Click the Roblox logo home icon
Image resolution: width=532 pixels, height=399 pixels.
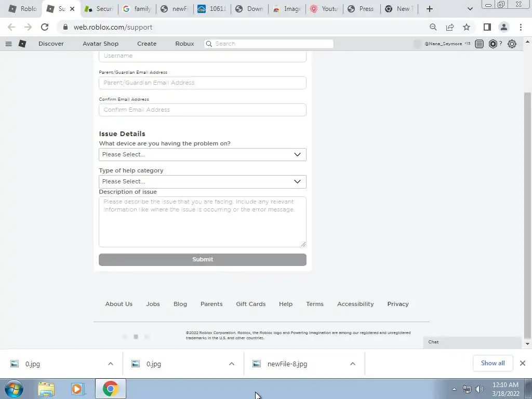point(22,44)
